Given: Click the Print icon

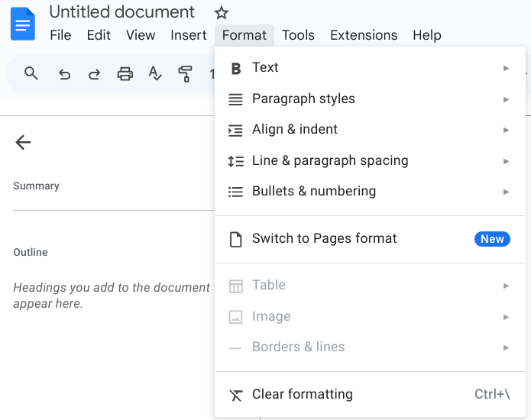Looking at the screenshot, I should [x=125, y=74].
